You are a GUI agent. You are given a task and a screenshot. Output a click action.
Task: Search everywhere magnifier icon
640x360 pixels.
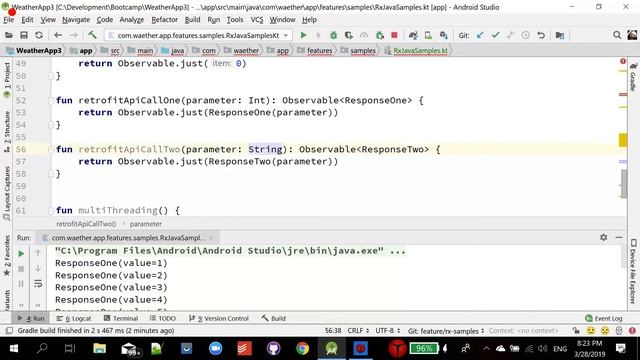coord(617,36)
